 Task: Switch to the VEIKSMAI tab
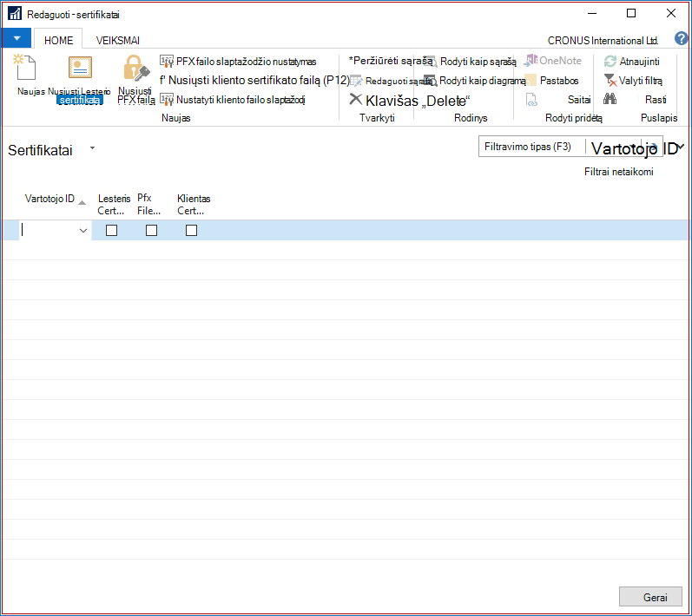118,41
